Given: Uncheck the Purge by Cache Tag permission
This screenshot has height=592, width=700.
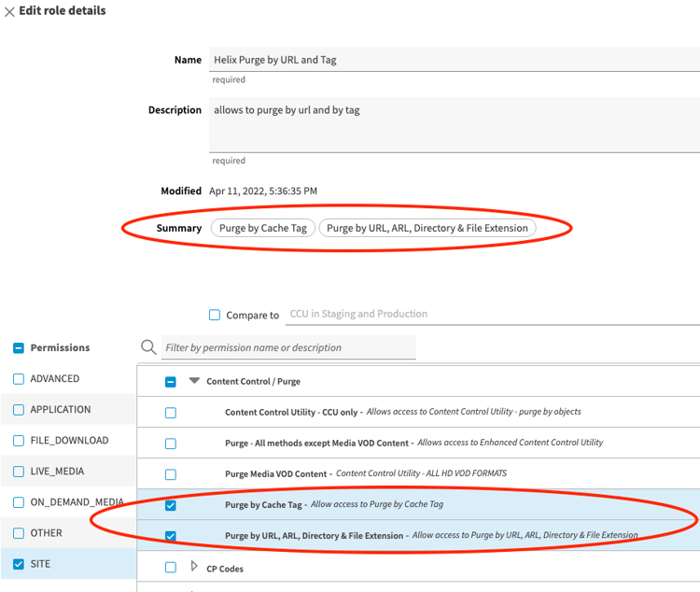Looking at the screenshot, I should (171, 505).
